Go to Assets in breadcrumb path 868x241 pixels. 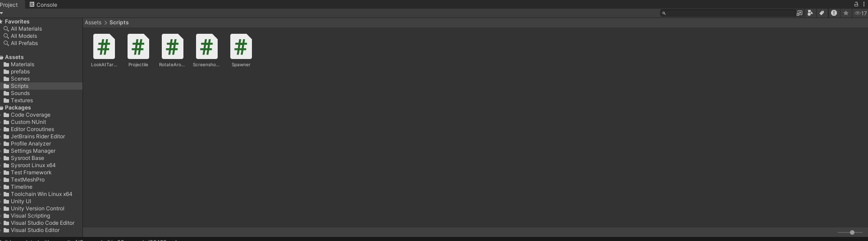93,23
